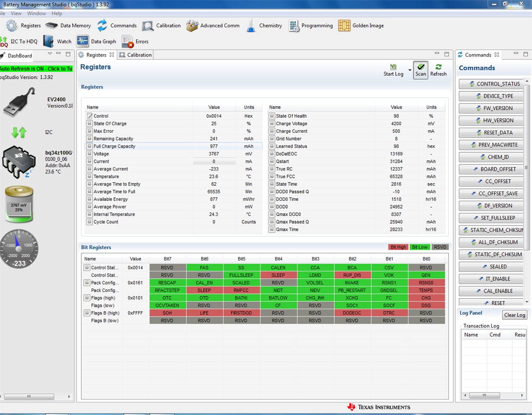Toggle the FIRSTDOD bit cell
Viewport: 532px width, 415px height.
[x=242, y=313]
